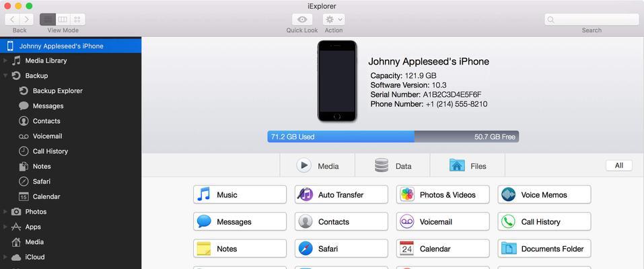Viewport: 644px width, 269px height.
Task: Click the Backup icon in sidebar
Action: pyautogui.click(x=16, y=75)
